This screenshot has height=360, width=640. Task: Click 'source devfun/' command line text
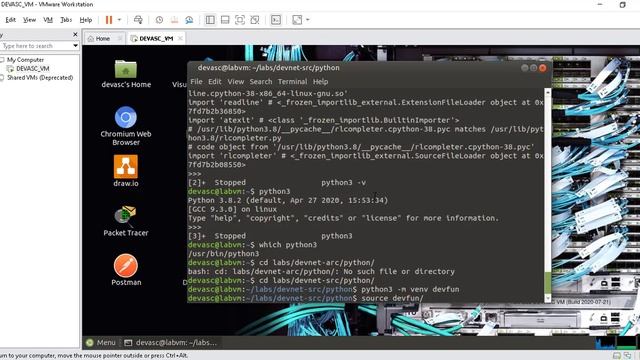click(392, 298)
